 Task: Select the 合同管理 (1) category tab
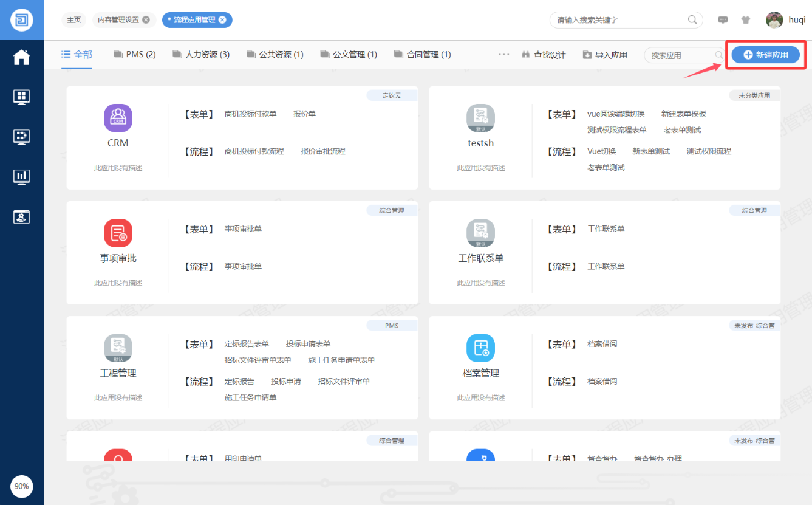click(422, 55)
